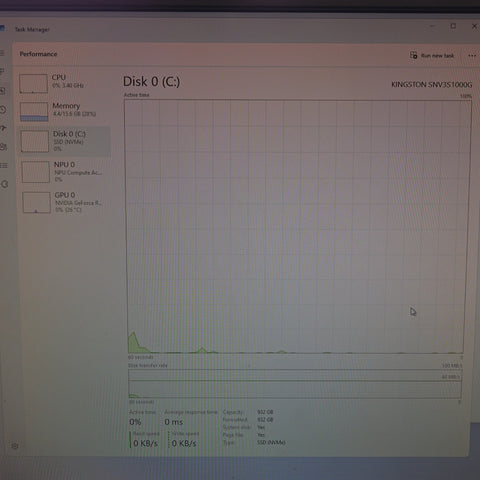Open the Processes page icon
This screenshot has height=480, width=480.
pyautogui.click(x=2, y=71)
